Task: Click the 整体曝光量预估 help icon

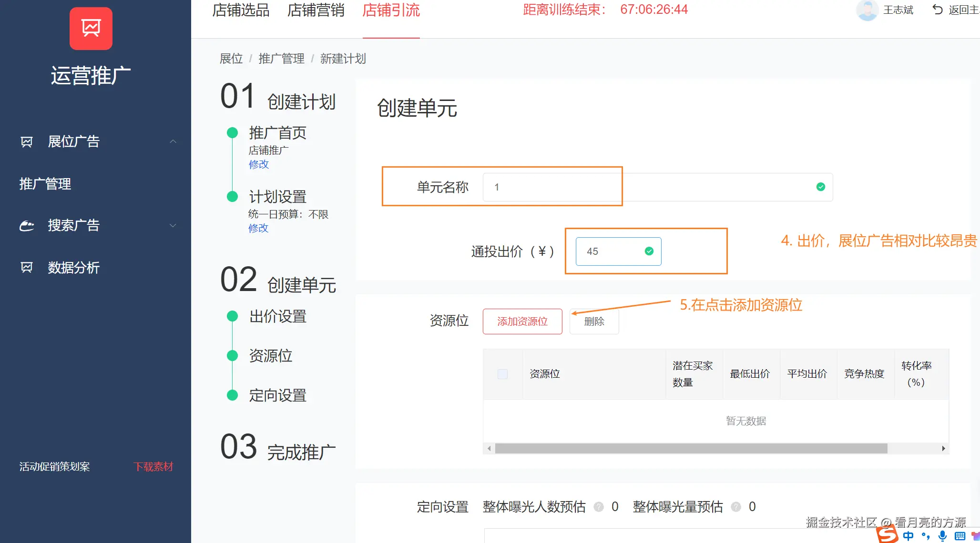Action: coord(736,507)
